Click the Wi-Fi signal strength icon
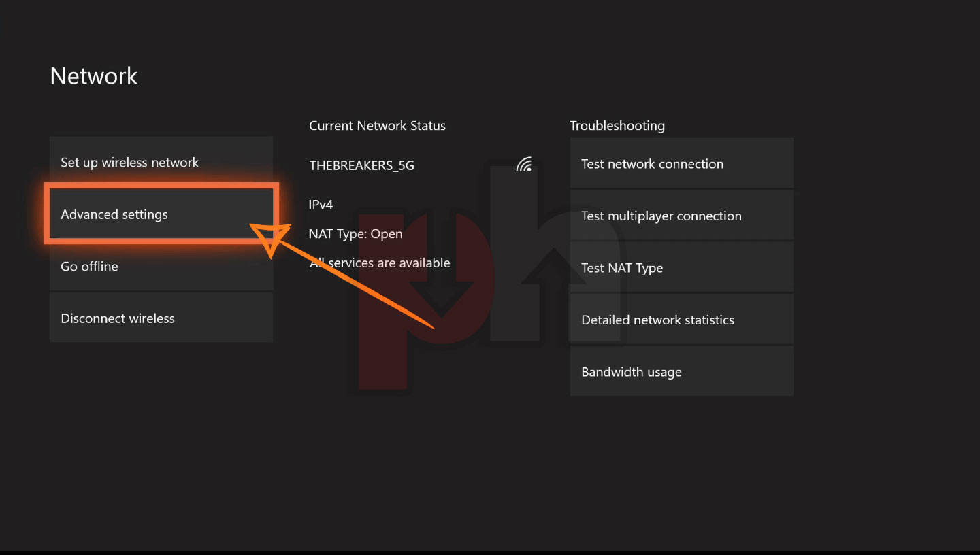 (x=523, y=164)
